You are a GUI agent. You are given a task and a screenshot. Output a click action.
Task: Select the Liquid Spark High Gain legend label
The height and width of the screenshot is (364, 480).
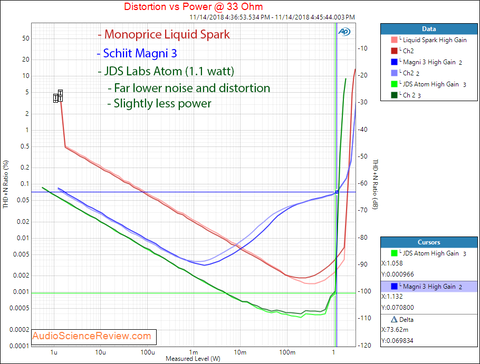pyautogui.click(x=435, y=40)
